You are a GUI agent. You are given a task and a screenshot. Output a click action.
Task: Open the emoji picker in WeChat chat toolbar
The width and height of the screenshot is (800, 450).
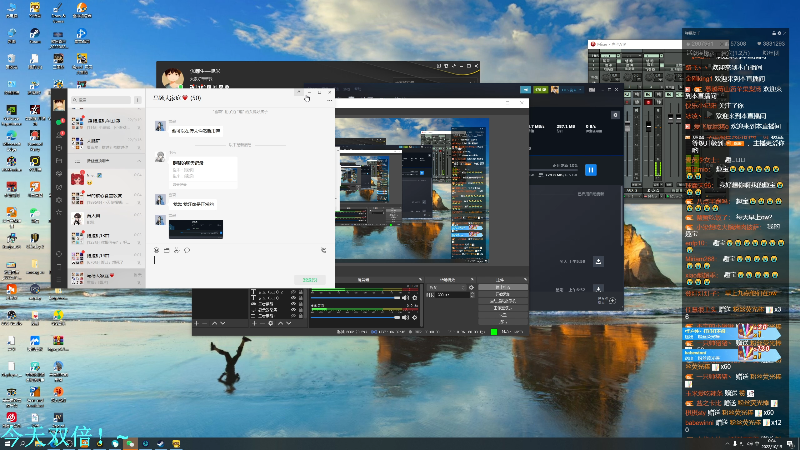point(156,250)
